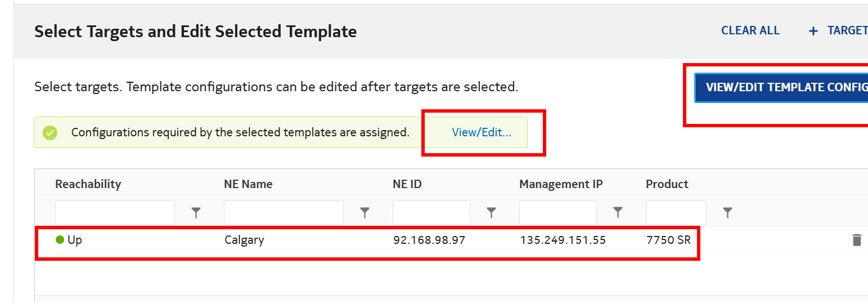
Task: Sort by the Reachability column header
Action: point(88,184)
